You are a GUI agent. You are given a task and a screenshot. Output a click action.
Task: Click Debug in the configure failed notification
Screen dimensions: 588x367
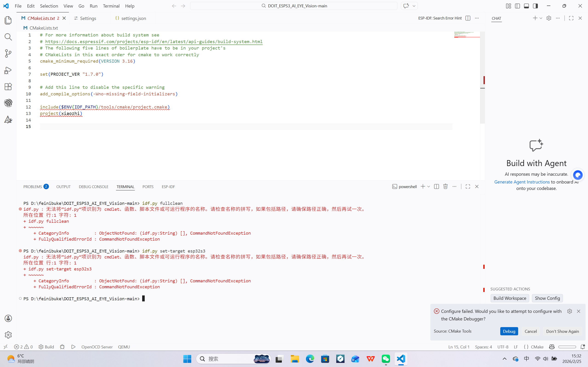pos(509,331)
